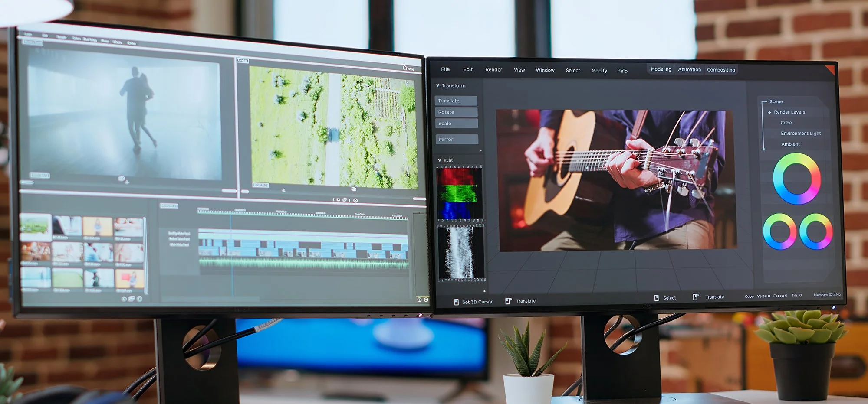Select Environment Light in the Scene tree
Screen dimensions: 868x404
point(801,134)
